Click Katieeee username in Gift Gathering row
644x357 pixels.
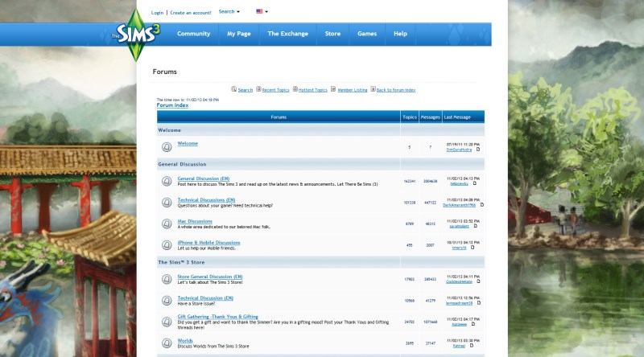point(459,324)
